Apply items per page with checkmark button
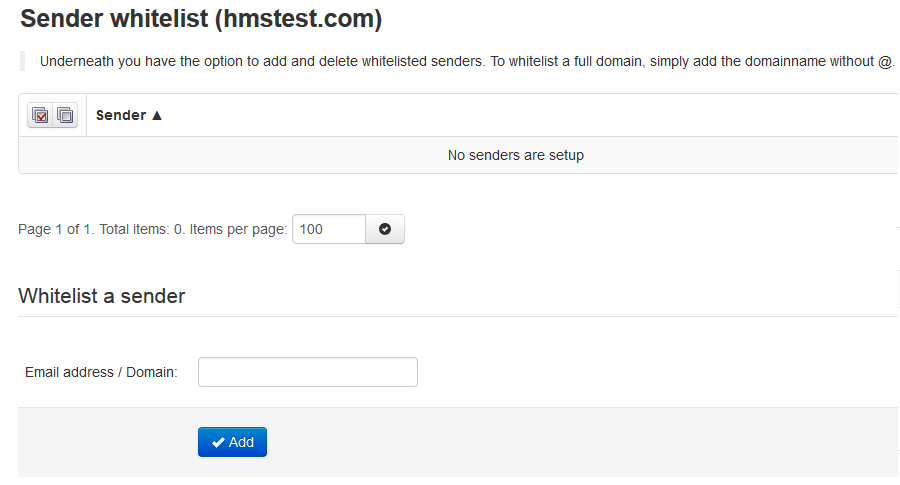This screenshot has width=900, height=485. point(385,229)
